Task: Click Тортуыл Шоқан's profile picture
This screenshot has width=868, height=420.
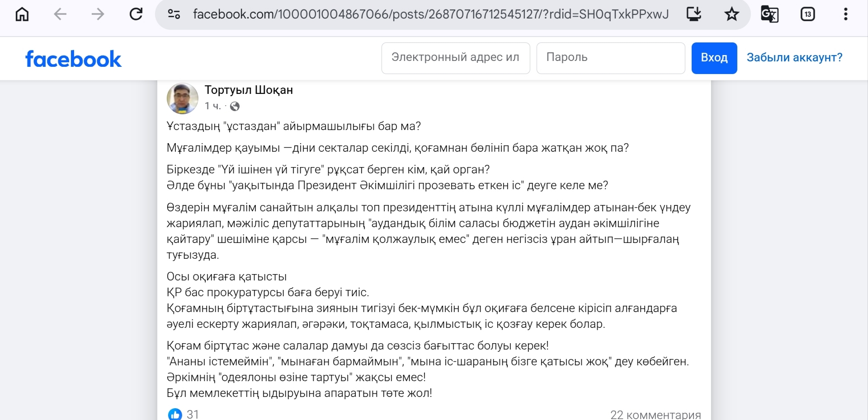Action: click(x=183, y=98)
